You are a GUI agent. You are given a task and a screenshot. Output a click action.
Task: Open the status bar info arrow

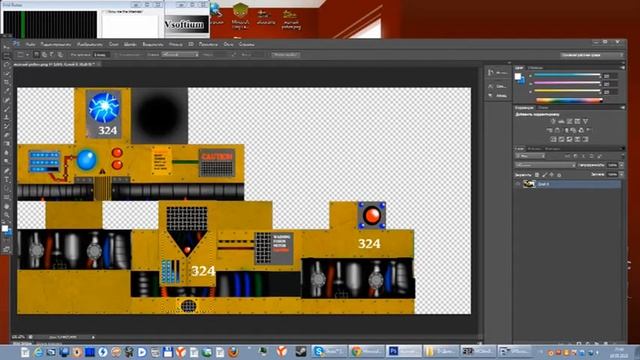(x=93, y=337)
